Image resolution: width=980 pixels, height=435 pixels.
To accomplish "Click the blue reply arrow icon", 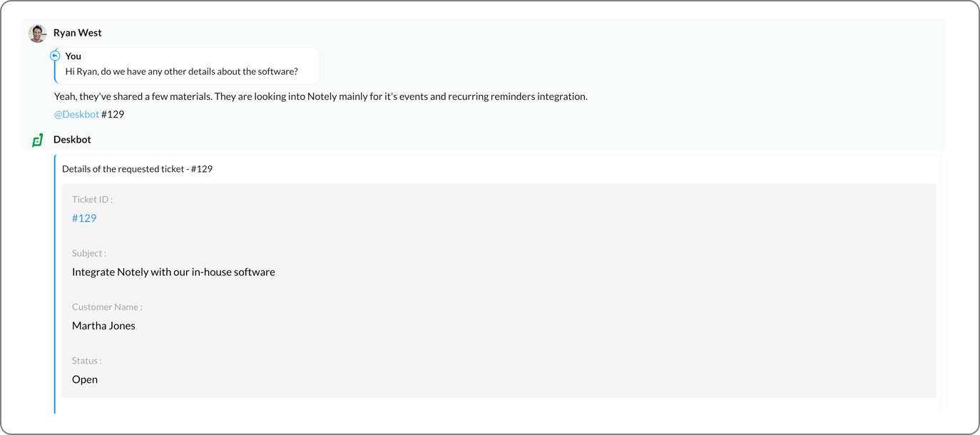I will 55,56.
